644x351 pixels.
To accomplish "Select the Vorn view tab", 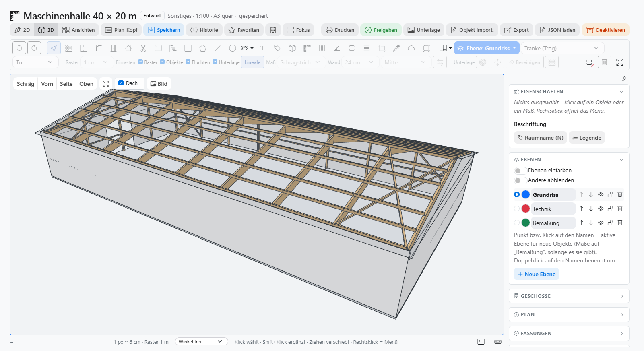I will [x=47, y=84].
